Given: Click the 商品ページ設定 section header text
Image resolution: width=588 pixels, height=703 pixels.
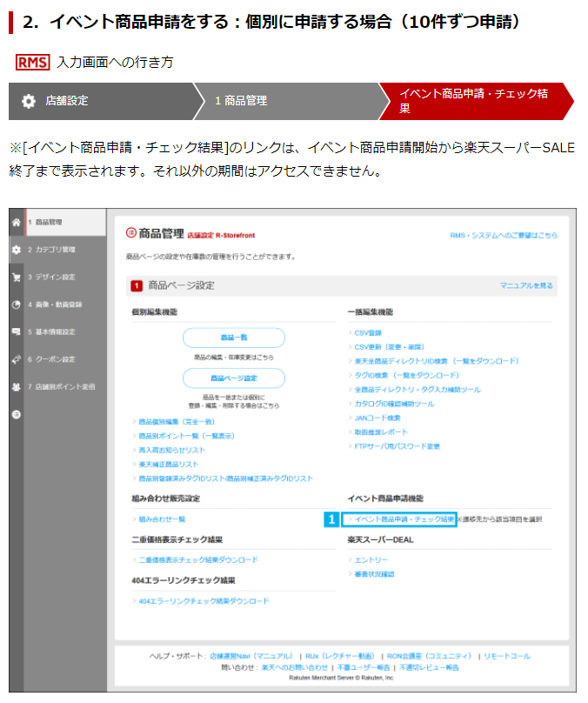Looking at the screenshot, I should click(x=181, y=285).
